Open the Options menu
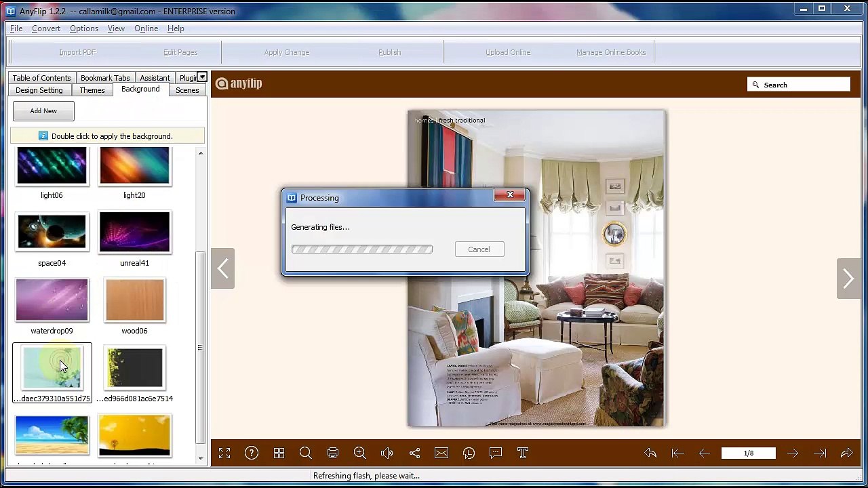This screenshot has height=488, width=868. (x=84, y=28)
